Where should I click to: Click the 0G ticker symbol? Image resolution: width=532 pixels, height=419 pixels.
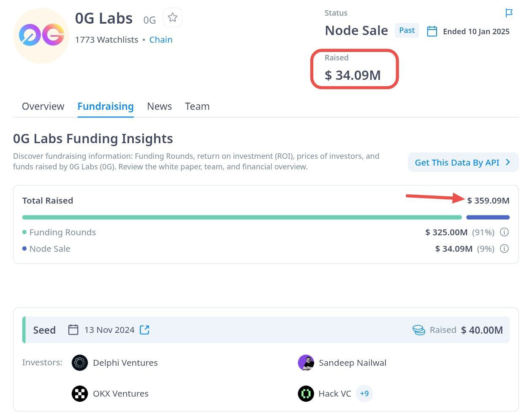(x=149, y=20)
